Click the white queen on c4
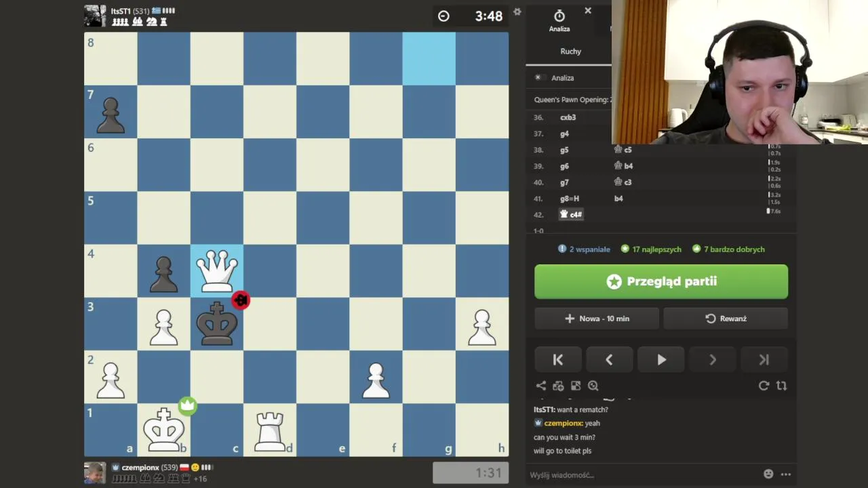Image resolution: width=868 pixels, height=488 pixels. (x=217, y=270)
